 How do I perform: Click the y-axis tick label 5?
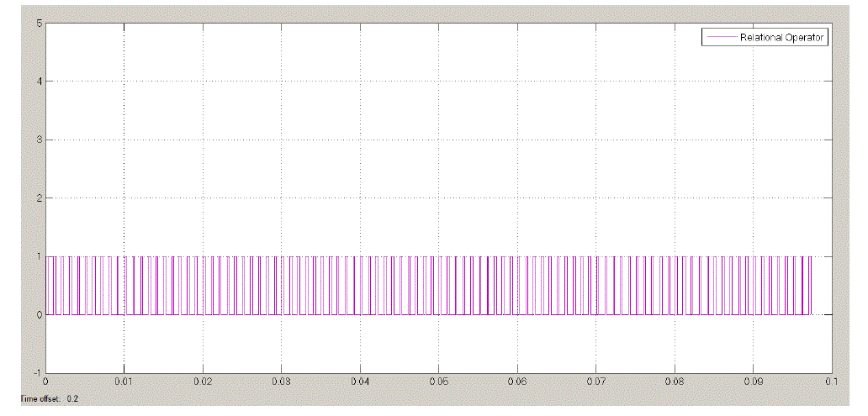tap(39, 23)
